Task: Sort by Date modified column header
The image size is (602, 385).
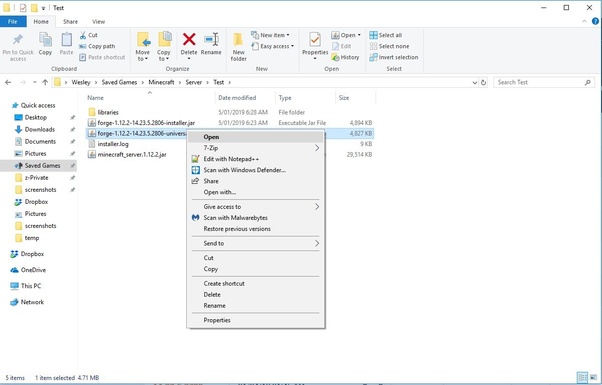Action: coord(237,98)
